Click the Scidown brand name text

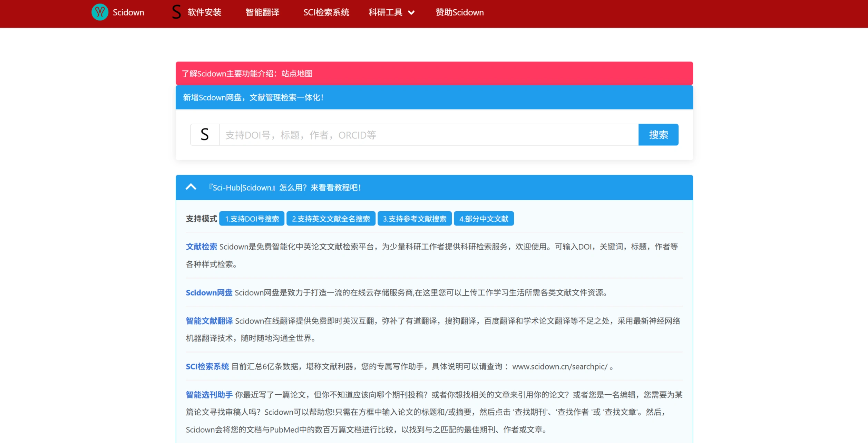point(128,12)
